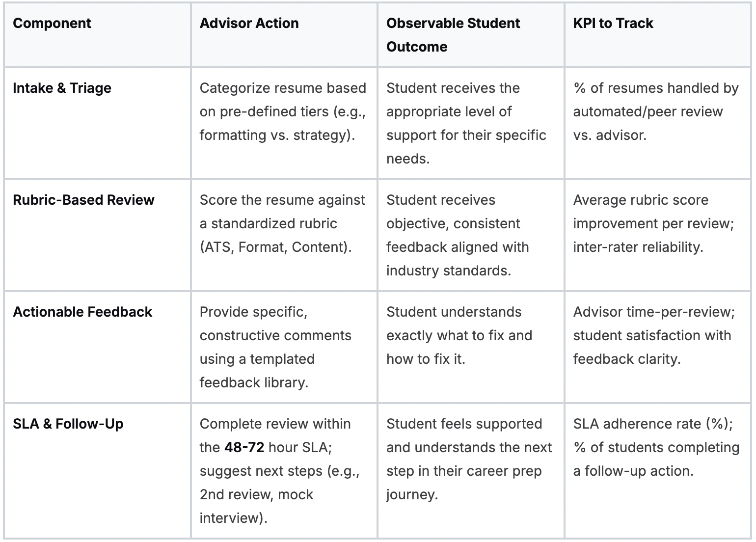This screenshot has width=756, height=542.
Task: Select the Actionable Feedback row label
Action: (82, 312)
